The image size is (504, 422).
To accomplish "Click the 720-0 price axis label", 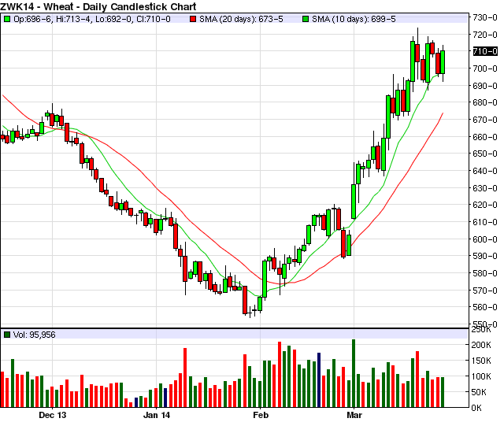I will [485, 35].
